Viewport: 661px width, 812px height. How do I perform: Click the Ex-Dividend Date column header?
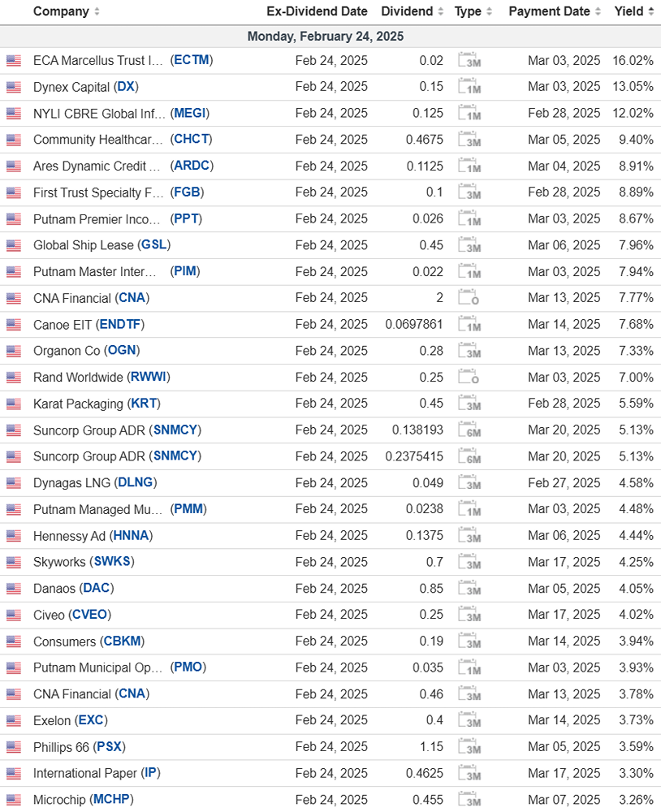click(x=317, y=11)
